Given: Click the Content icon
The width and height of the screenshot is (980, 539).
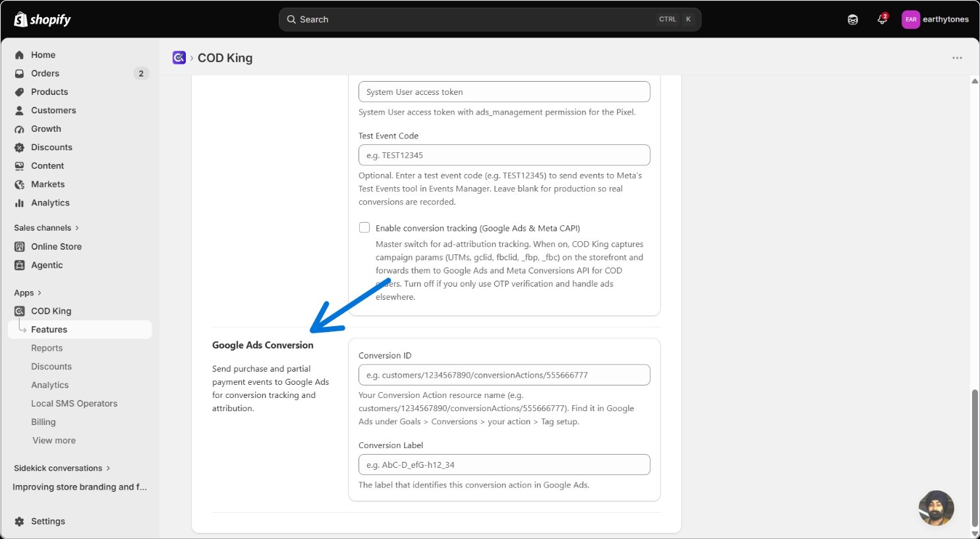Looking at the screenshot, I should pyautogui.click(x=20, y=166).
